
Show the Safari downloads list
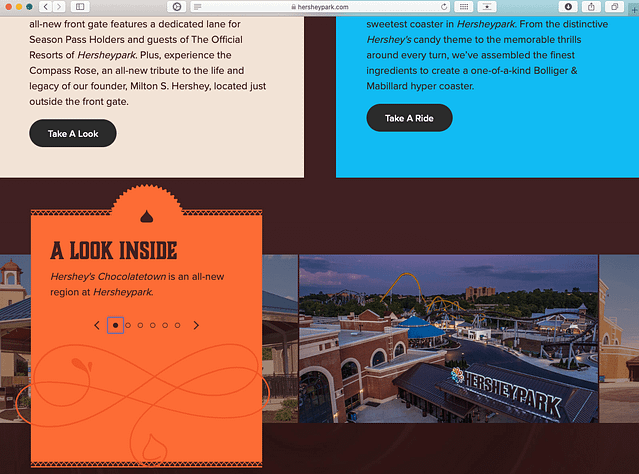coord(568,7)
